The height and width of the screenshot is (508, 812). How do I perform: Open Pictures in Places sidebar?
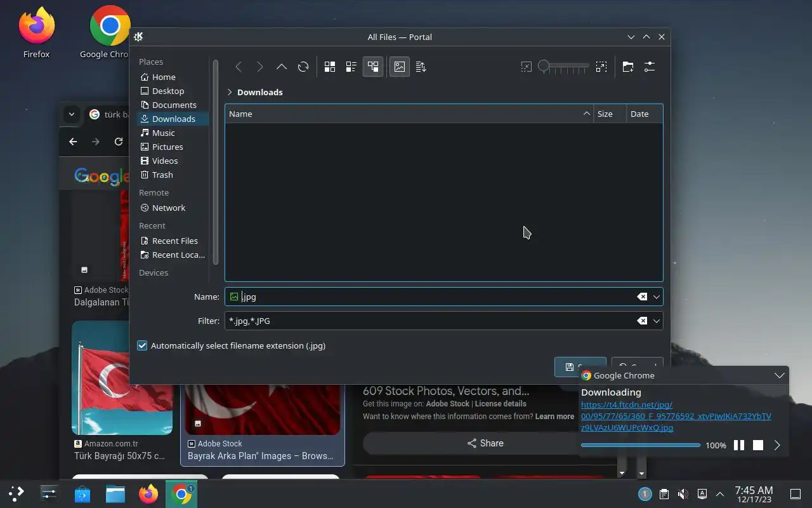pyautogui.click(x=173, y=147)
